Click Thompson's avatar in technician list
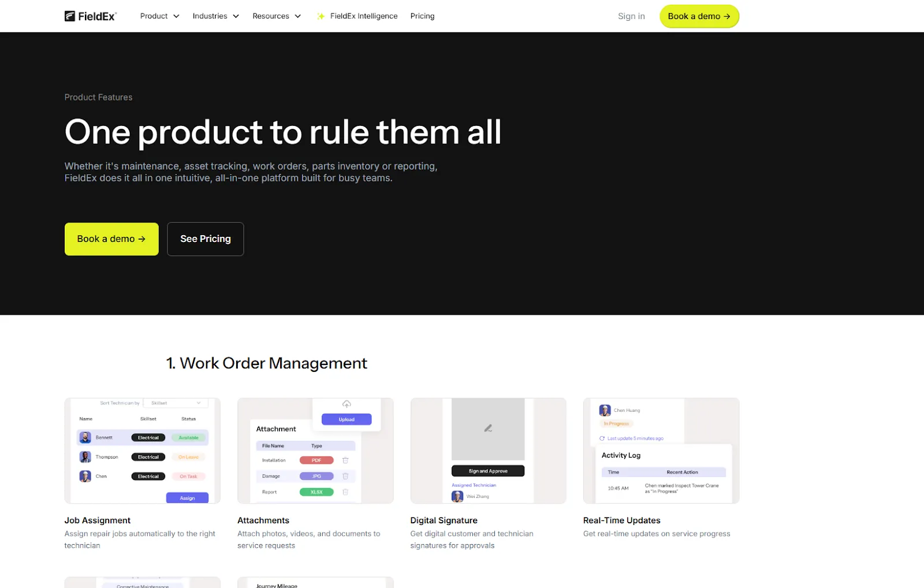924x588 pixels. click(85, 457)
